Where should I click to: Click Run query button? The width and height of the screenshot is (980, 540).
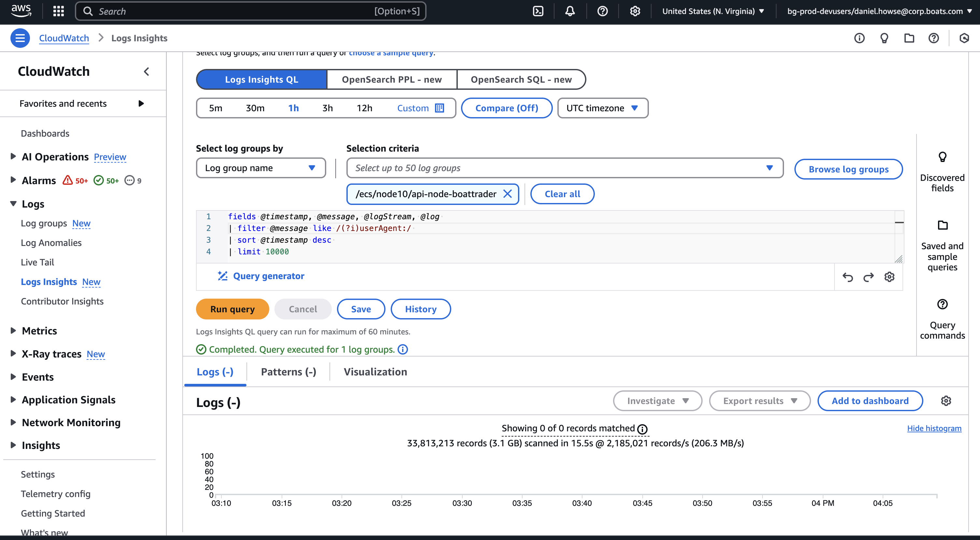(x=232, y=309)
